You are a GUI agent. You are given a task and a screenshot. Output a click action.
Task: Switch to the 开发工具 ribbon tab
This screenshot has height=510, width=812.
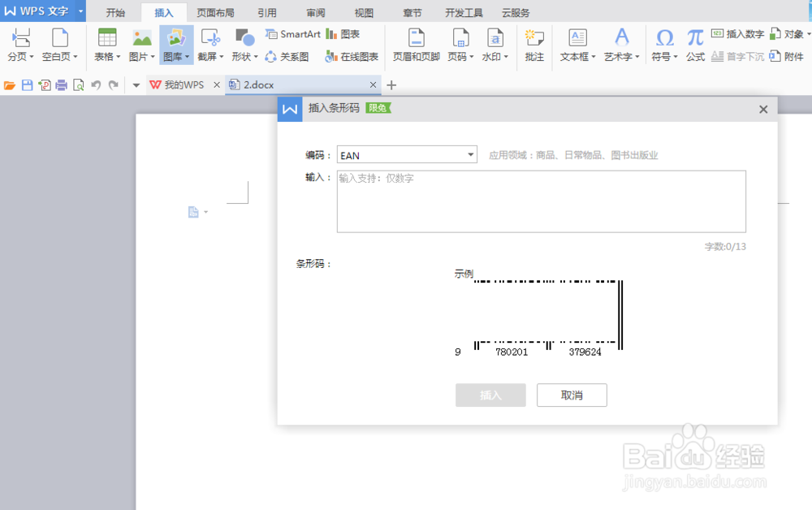coord(464,12)
